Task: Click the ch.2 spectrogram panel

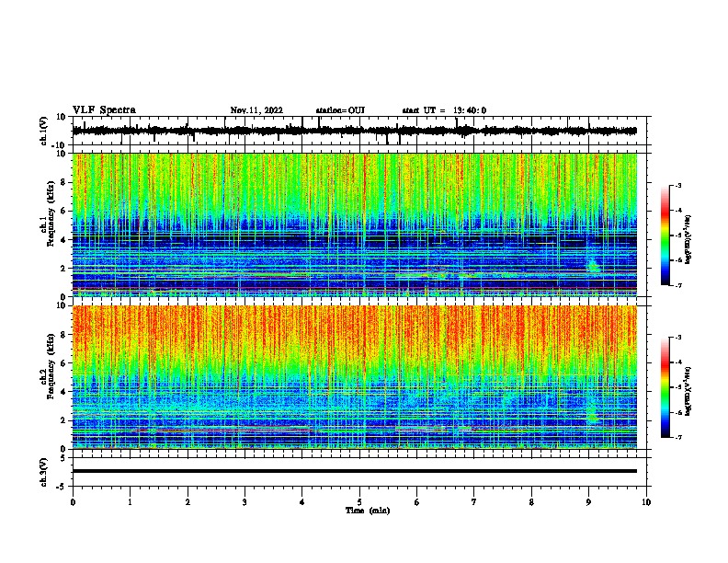Action: click(x=355, y=377)
